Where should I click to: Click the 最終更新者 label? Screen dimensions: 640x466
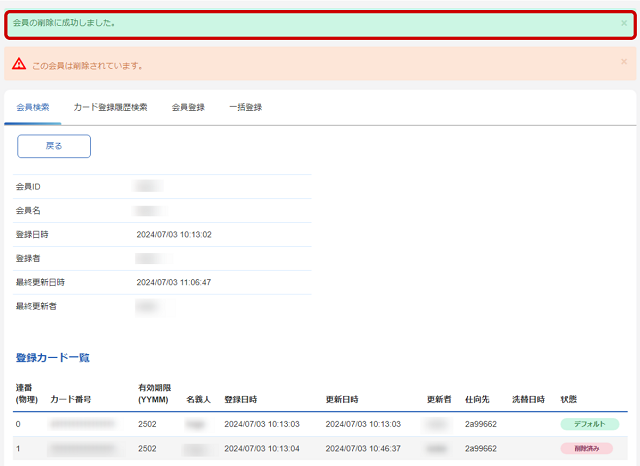pyautogui.click(x=36, y=306)
